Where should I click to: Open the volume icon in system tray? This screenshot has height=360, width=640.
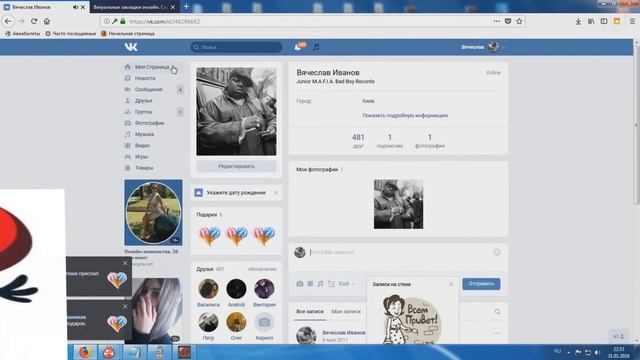point(598,352)
